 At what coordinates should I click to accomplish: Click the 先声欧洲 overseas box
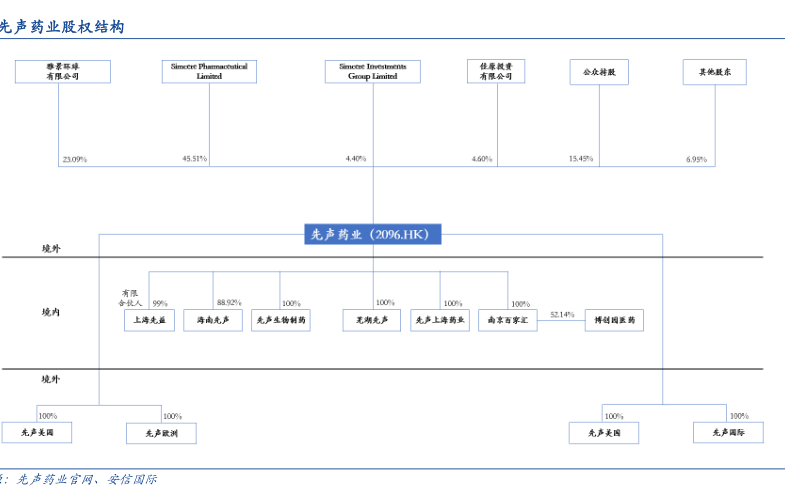click(161, 433)
